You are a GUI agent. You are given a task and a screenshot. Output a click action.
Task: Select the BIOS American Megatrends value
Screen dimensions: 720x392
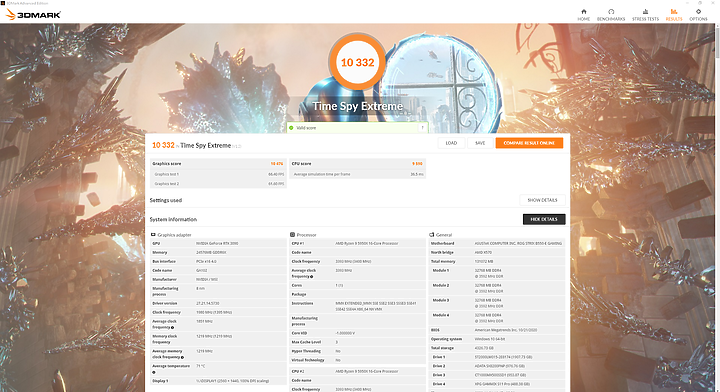(x=506, y=330)
